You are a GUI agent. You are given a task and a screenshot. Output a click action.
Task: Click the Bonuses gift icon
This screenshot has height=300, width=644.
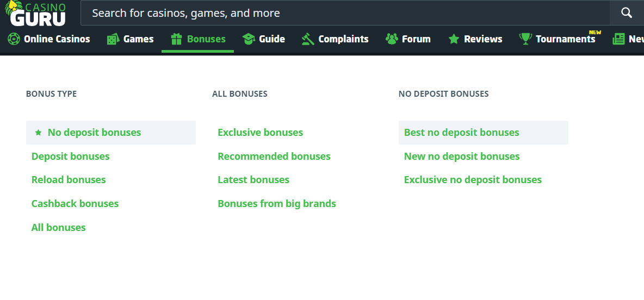[176, 39]
